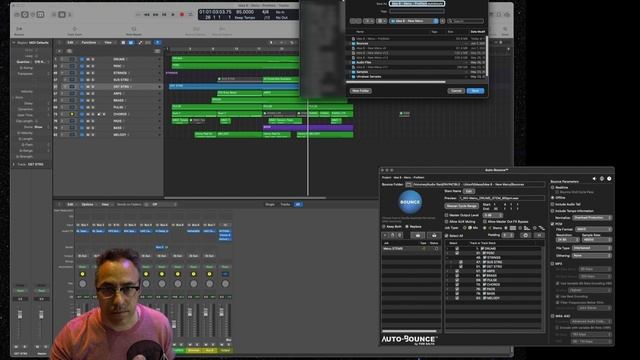The height and width of the screenshot is (360, 640).
Task: Open the File Type dropdown
Action: (592, 248)
